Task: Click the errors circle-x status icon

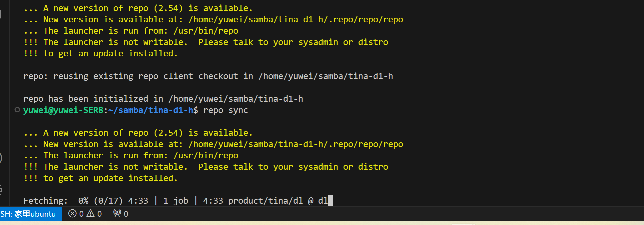Action: pyautogui.click(x=72, y=214)
